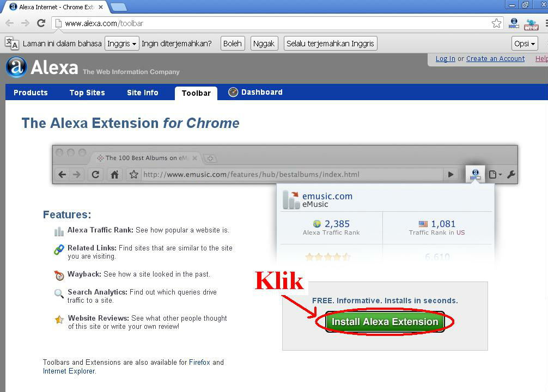548x392 pixels.
Task: Click Selalu terjemahkan Inggris button
Action: click(330, 44)
